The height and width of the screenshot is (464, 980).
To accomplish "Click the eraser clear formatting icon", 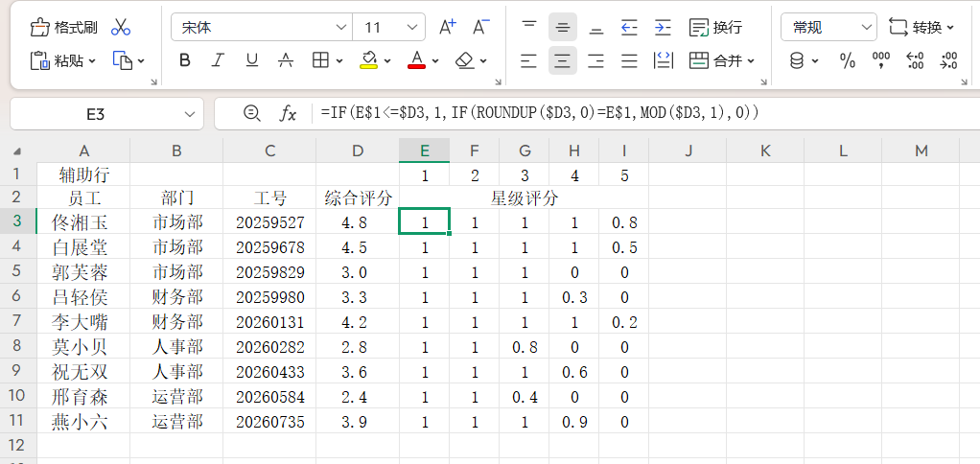I will pyautogui.click(x=465, y=61).
